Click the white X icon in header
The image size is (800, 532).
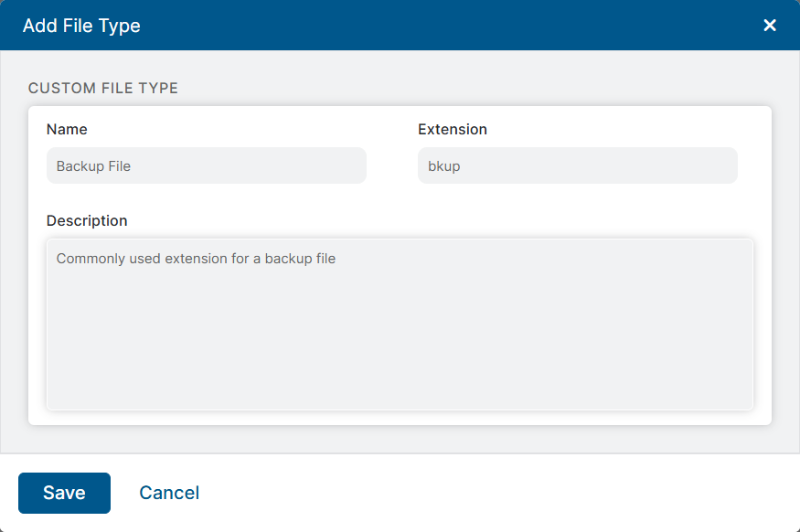click(770, 26)
